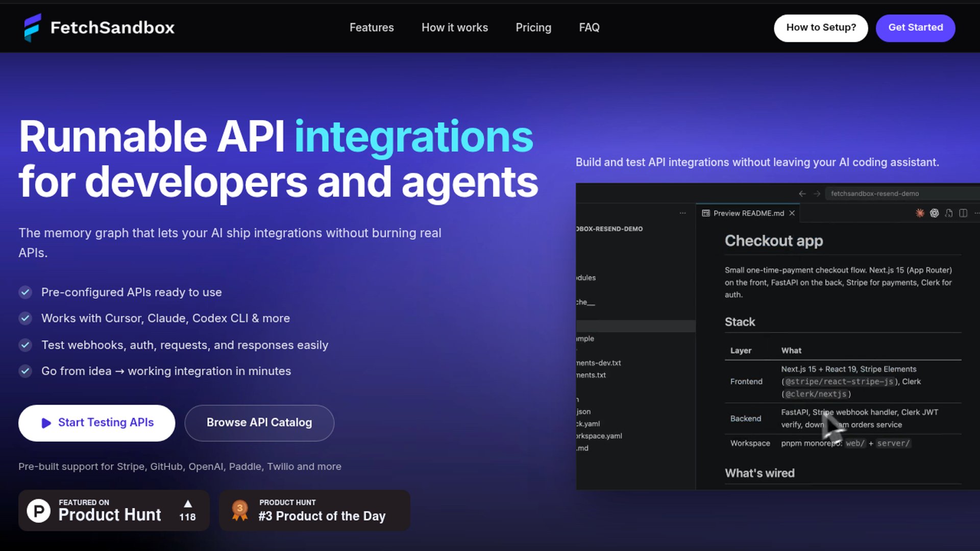Click the orange Claude starburst icon
Viewport: 980px width, 551px height.
click(x=920, y=213)
